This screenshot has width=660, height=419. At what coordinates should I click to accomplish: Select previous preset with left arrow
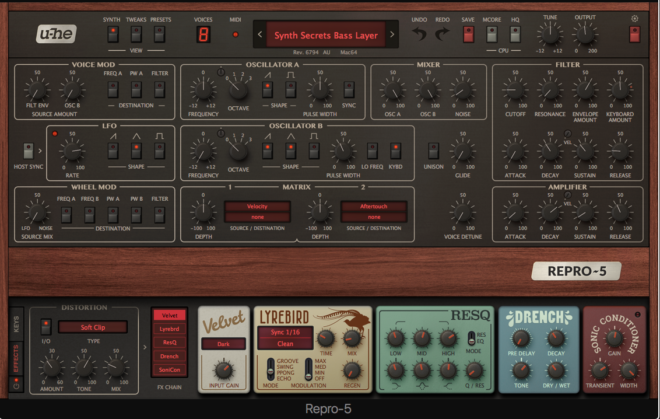pos(260,35)
